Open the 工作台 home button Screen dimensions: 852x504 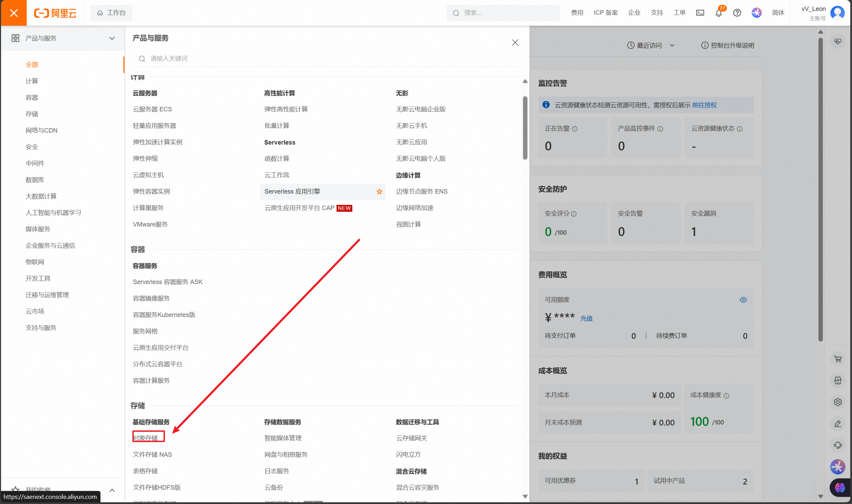[111, 13]
